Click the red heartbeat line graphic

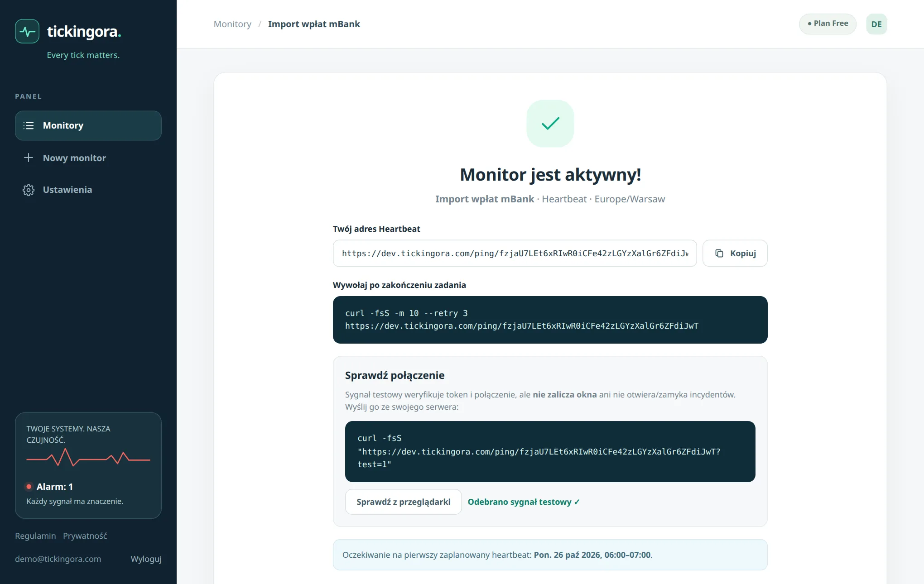tap(88, 458)
